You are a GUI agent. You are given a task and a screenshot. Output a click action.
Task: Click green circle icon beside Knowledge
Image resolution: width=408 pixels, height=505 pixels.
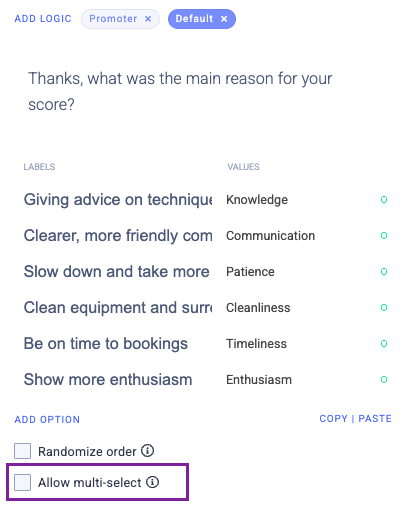coord(384,200)
